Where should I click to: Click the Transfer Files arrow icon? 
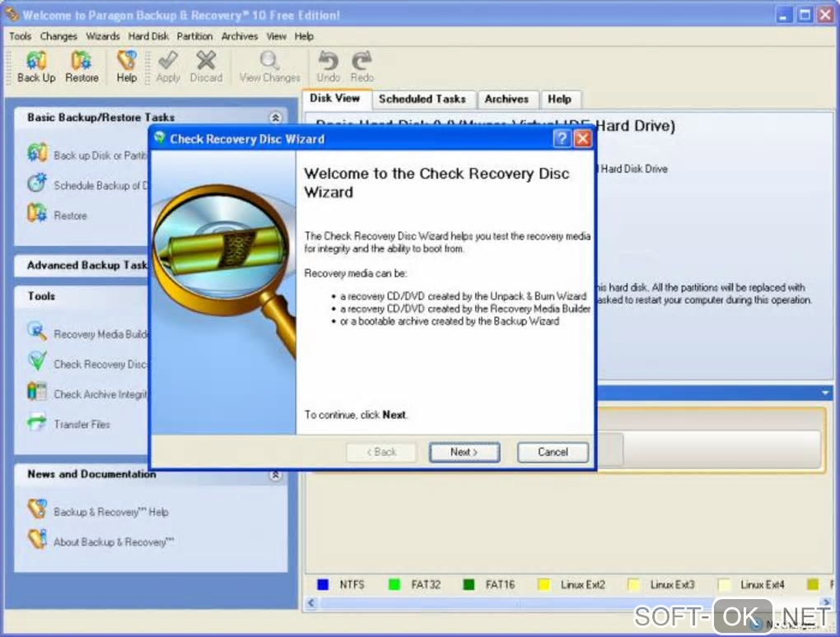(37, 422)
